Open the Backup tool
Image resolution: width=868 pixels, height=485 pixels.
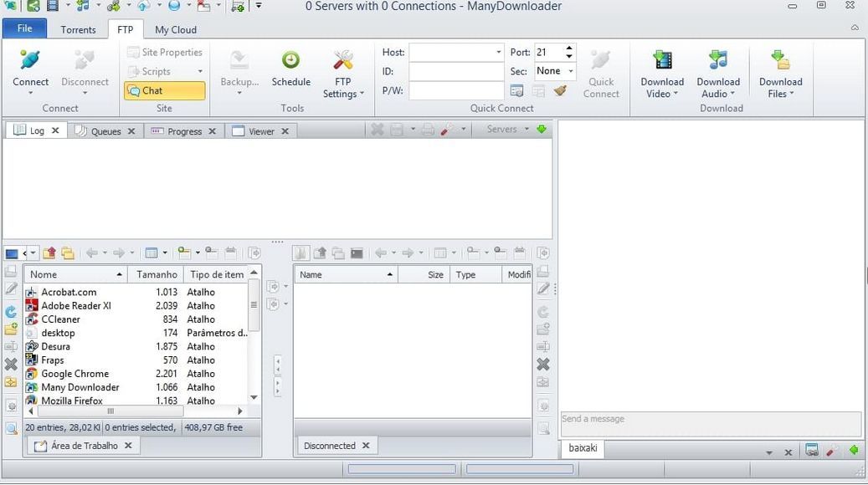pos(239,72)
